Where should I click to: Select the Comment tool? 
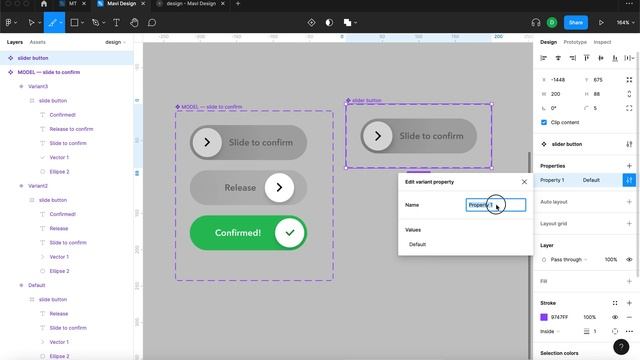click(152, 22)
